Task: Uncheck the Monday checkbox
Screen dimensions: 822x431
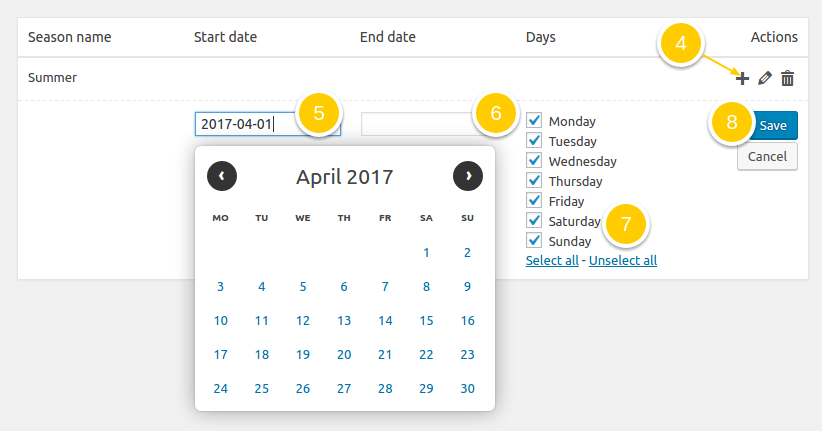Action: [534, 121]
